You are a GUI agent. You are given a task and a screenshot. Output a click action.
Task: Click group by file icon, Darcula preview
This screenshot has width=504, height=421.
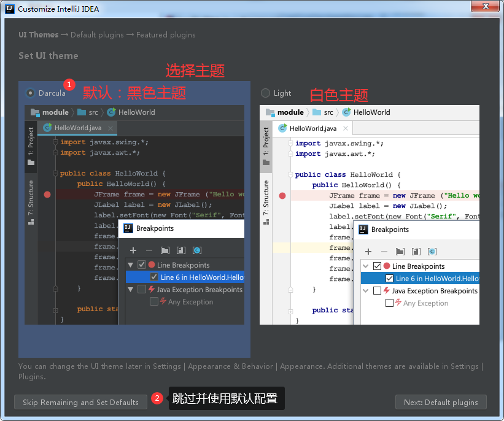point(181,250)
